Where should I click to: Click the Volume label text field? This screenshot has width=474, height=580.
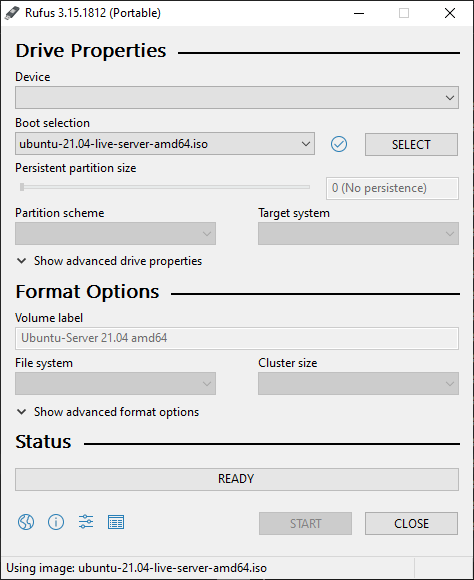point(237,338)
